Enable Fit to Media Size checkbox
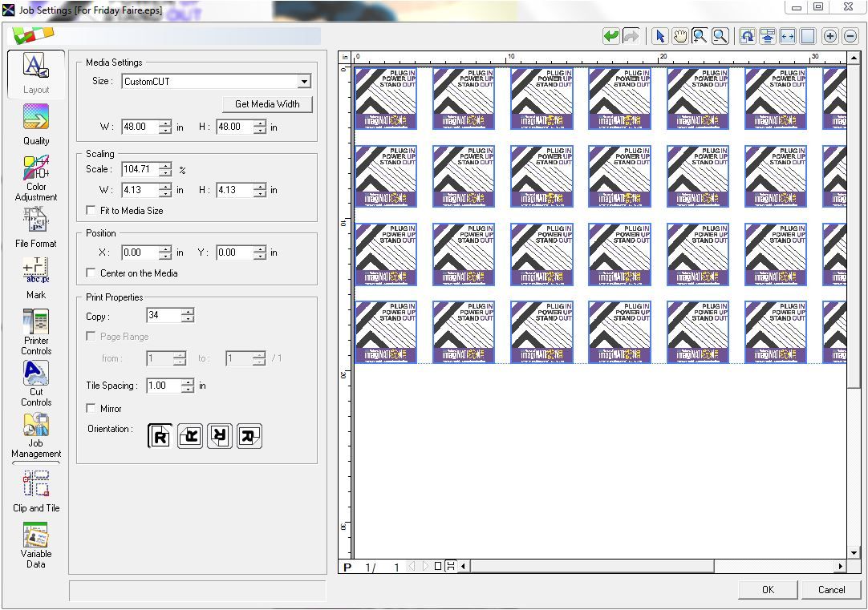The image size is (868, 610). 91,210
